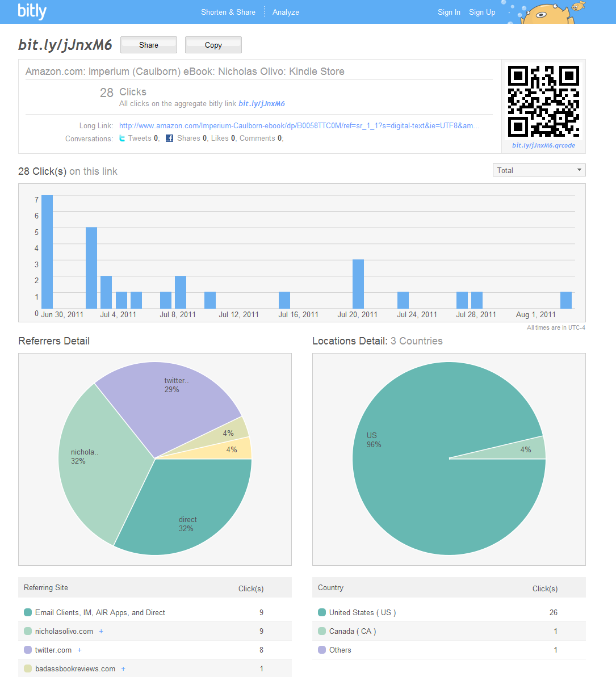Viewport: 616px width, 677px height.
Task: Click the teal swatch beside United States
Action: coord(322,612)
